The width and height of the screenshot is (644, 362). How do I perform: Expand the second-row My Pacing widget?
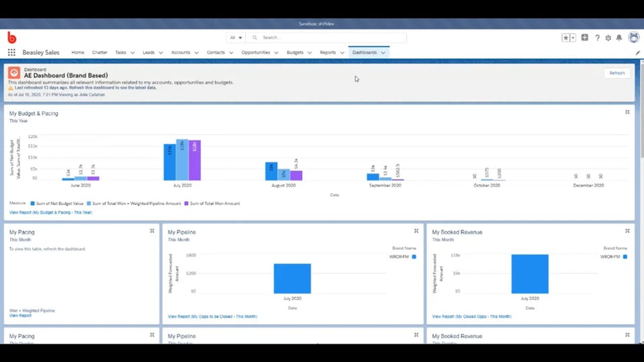pos(152,335)
